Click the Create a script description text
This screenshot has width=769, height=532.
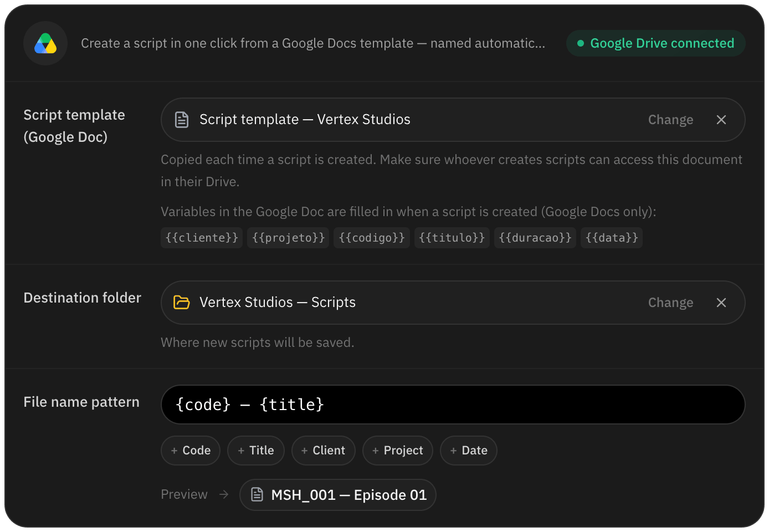click(313, 43)
